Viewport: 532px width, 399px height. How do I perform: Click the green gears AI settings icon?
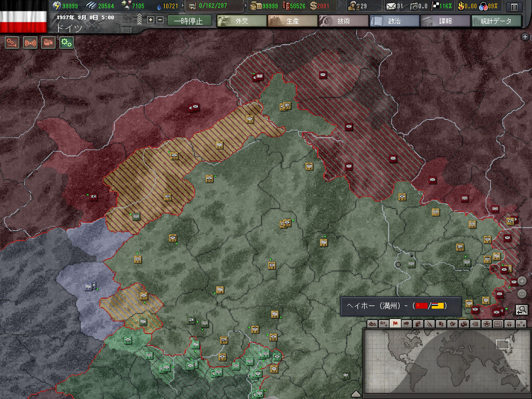pos(66,43)
